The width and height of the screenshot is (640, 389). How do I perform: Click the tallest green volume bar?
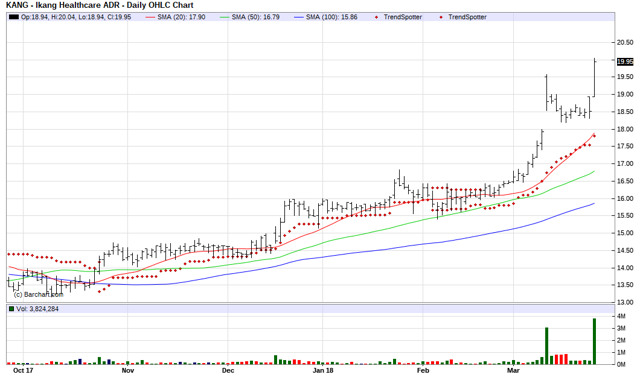click(x=594, y=341)
